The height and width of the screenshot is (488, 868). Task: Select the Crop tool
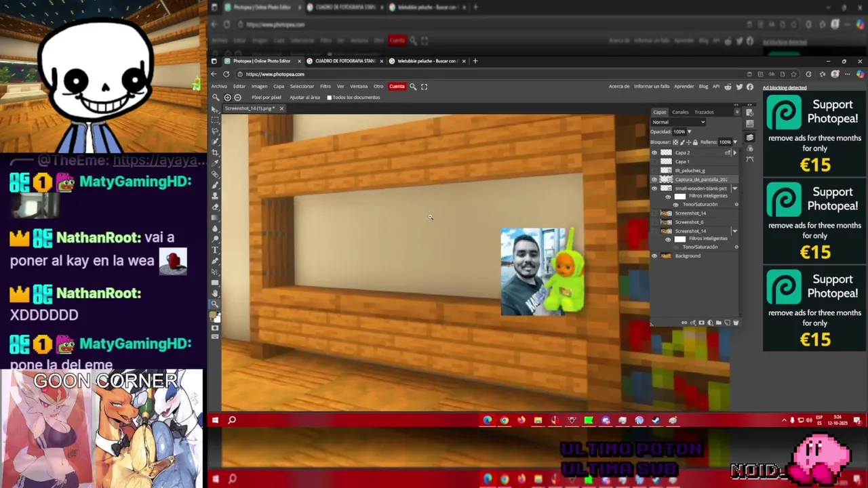coord(215,152)
